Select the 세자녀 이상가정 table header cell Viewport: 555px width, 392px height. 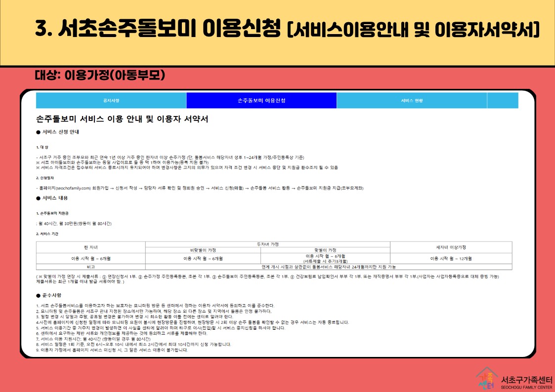451,247
